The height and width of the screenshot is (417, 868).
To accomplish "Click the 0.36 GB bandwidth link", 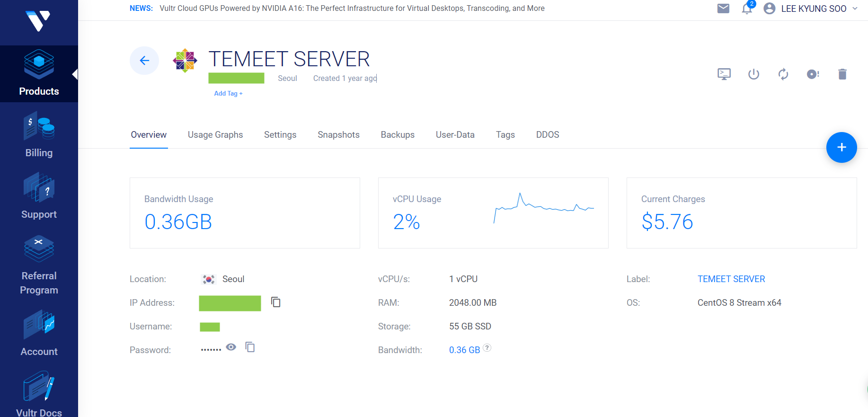I will coord(464,350).
